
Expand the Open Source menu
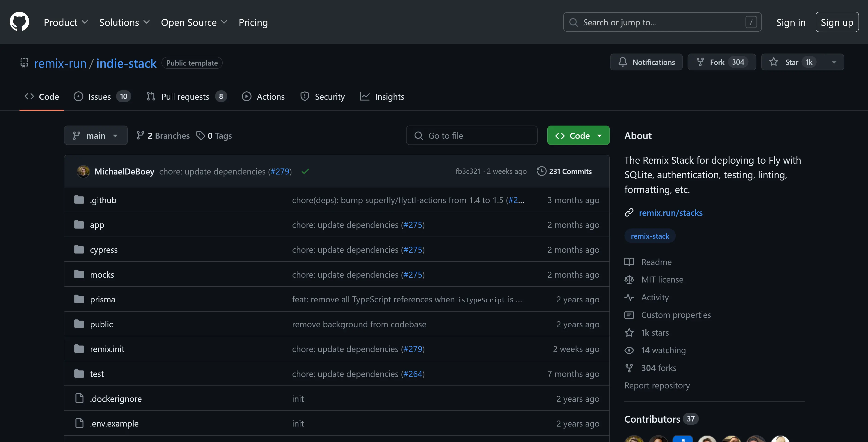coord(194,22)
